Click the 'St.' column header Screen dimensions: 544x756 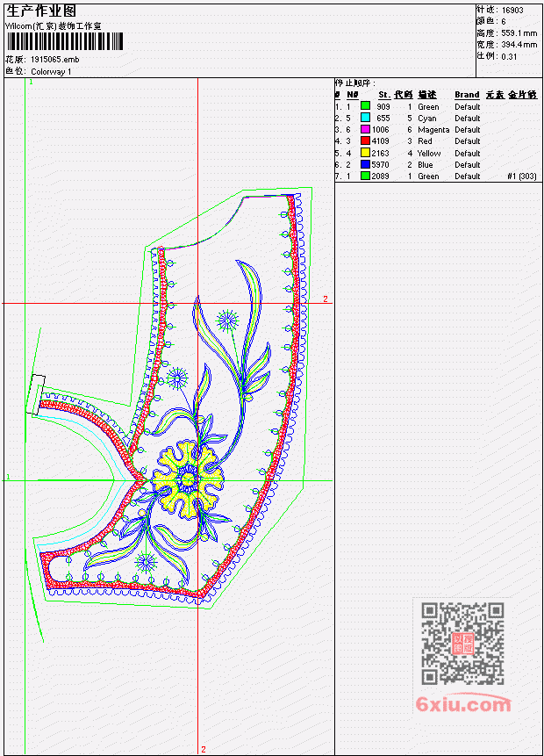pos(384,95)
